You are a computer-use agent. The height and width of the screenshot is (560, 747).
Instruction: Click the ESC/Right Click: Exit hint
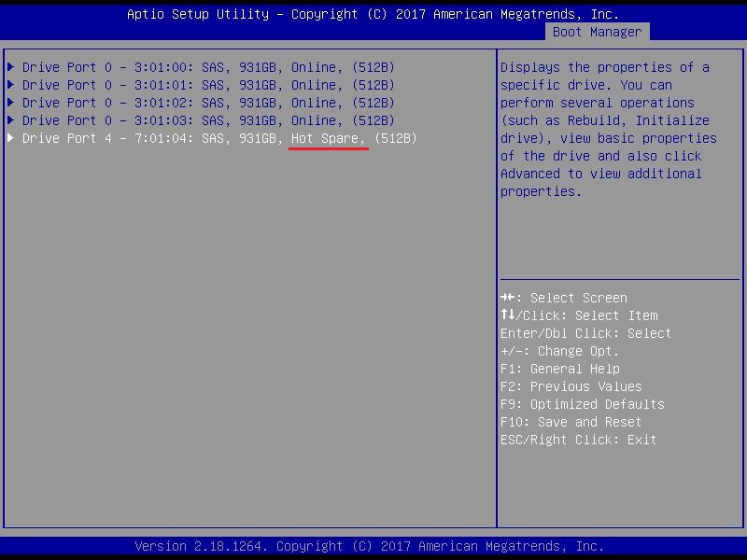pos(578,440)
